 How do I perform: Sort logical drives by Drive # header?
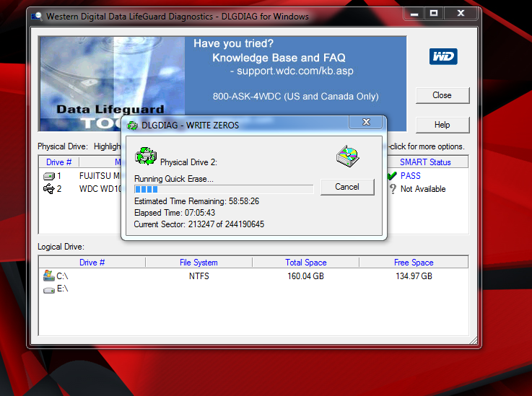pos(92,263)
